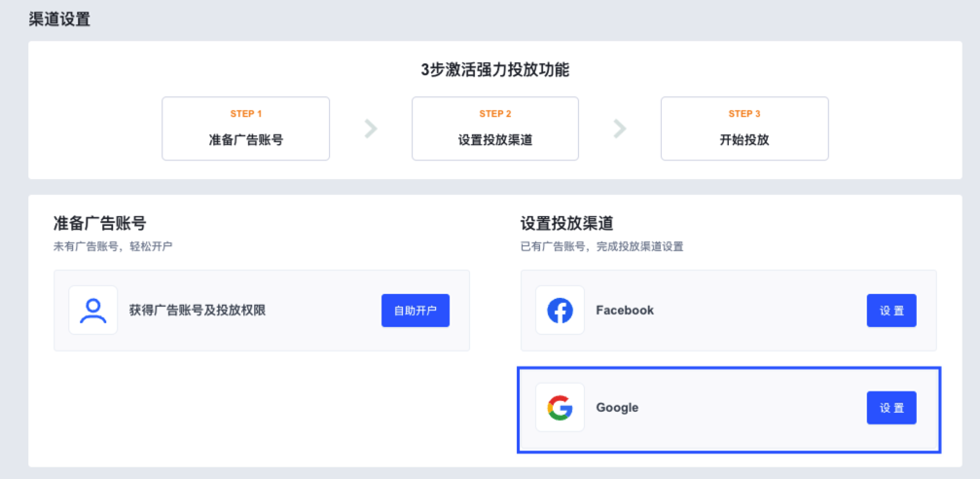Screen dimensions: 980x479
Task: Click the Facebook logo icon
Action: (x=560, y=311)
